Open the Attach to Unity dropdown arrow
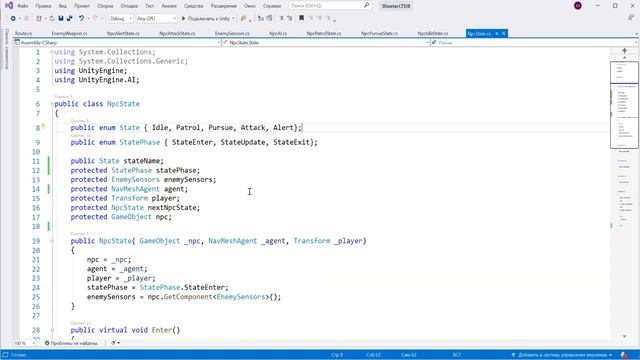The image size is (640, 360). [233, 18]
